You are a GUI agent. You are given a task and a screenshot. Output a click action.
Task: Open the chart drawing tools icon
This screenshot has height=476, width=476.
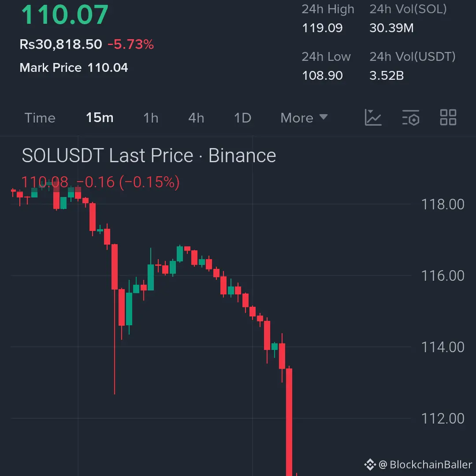coord(373,118)
